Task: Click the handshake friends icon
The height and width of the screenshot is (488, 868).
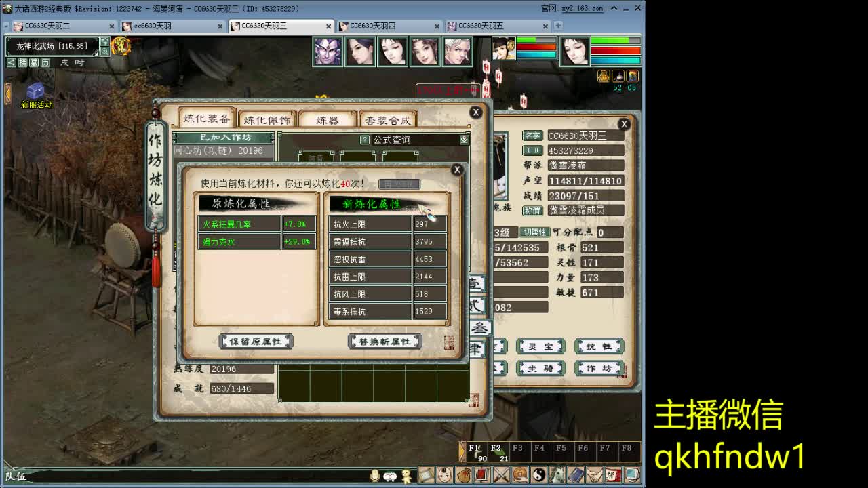Action: click(x=595, y=474)
